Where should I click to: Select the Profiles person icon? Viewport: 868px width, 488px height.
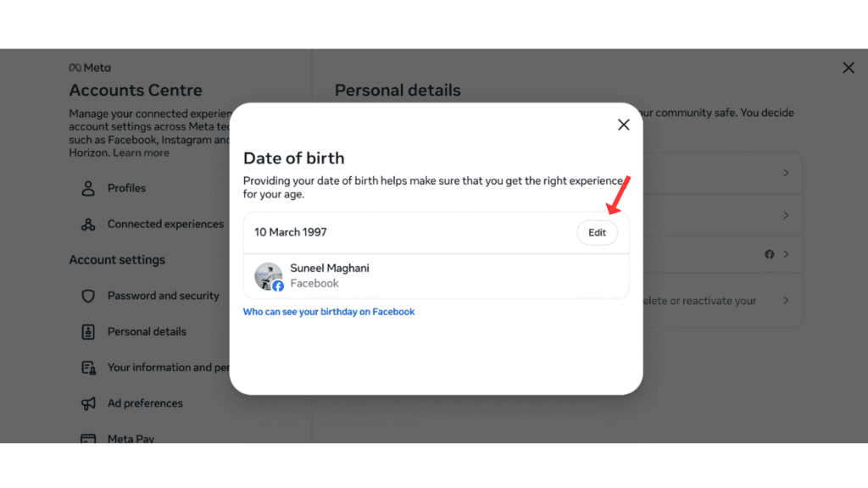[x=88, y=188]
